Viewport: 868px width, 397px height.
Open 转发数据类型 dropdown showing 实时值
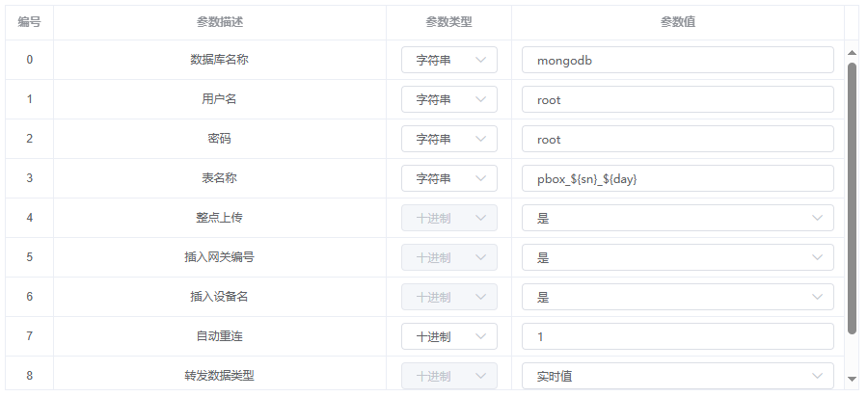tap(678, 376)
